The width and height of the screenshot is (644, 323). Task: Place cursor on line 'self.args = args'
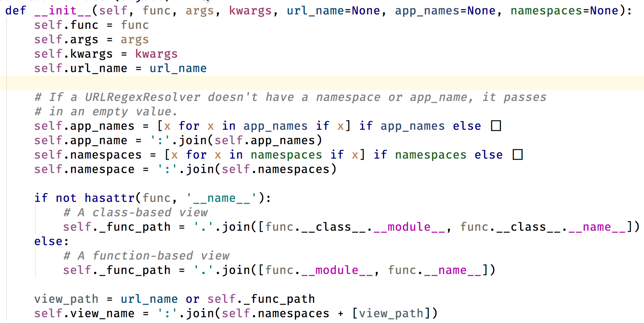[91, 39]
